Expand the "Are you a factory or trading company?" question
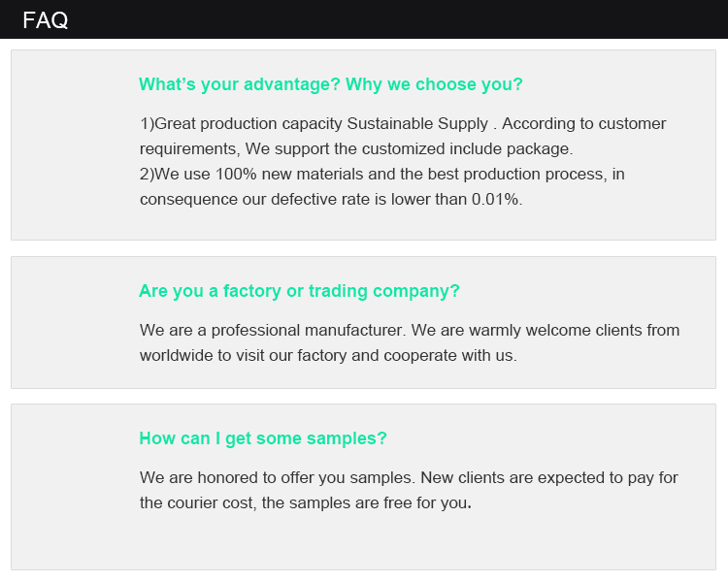 click(x=299, y=291)
